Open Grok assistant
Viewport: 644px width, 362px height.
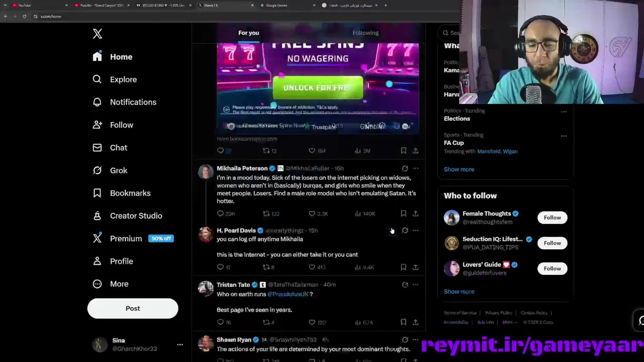pos(110,170)
